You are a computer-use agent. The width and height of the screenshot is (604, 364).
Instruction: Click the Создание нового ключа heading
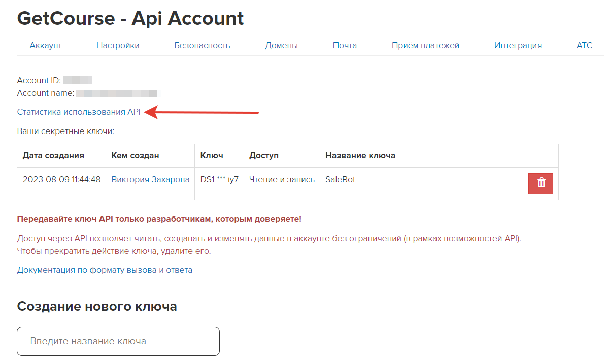tap(97, 306)
